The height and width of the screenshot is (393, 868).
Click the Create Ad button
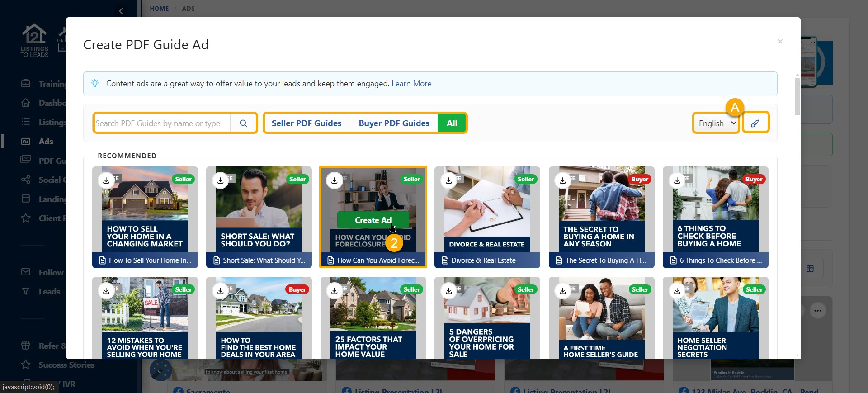pos(373,220)
